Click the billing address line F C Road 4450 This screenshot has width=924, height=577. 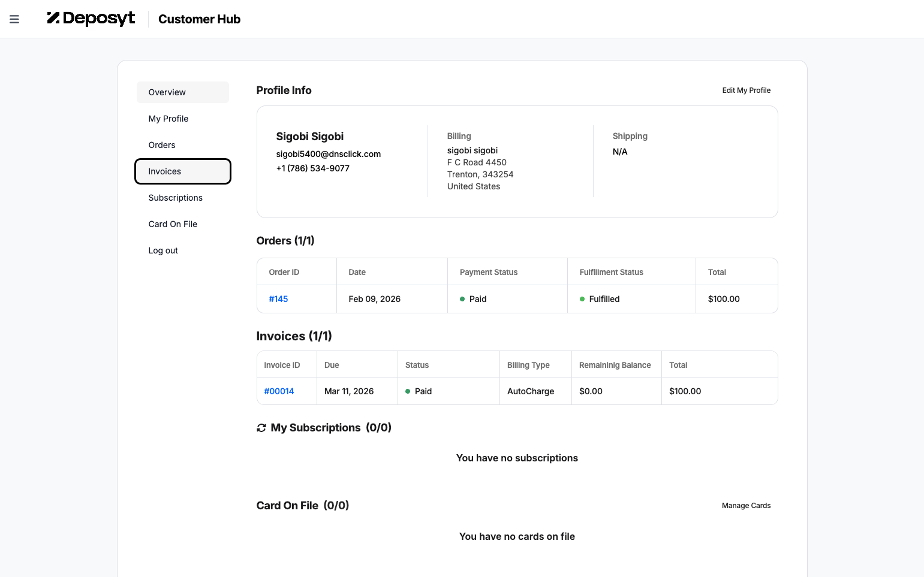pyautogui.click(x=477, y=162)
